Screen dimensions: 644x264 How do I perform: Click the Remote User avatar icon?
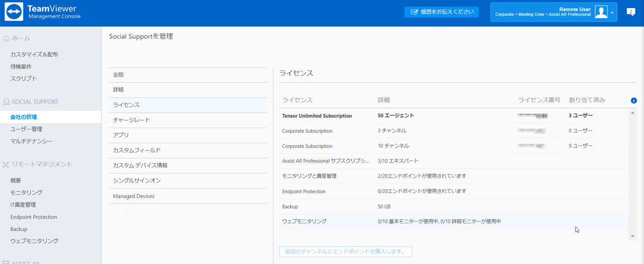pos(601,12)
